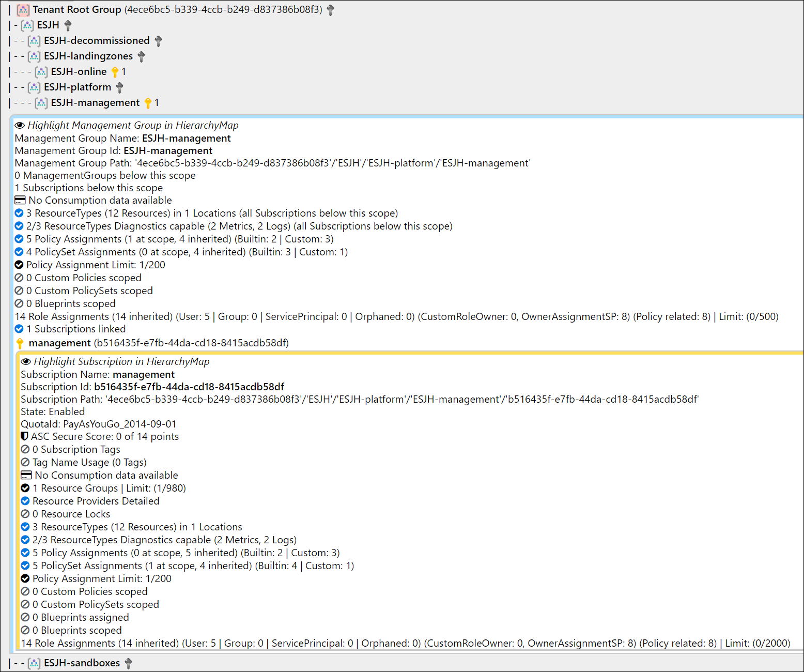Click the gray key icon beside ESJH-platform
Image resolution: width=804 pixels, height=672 pixels.
point(120,87)
